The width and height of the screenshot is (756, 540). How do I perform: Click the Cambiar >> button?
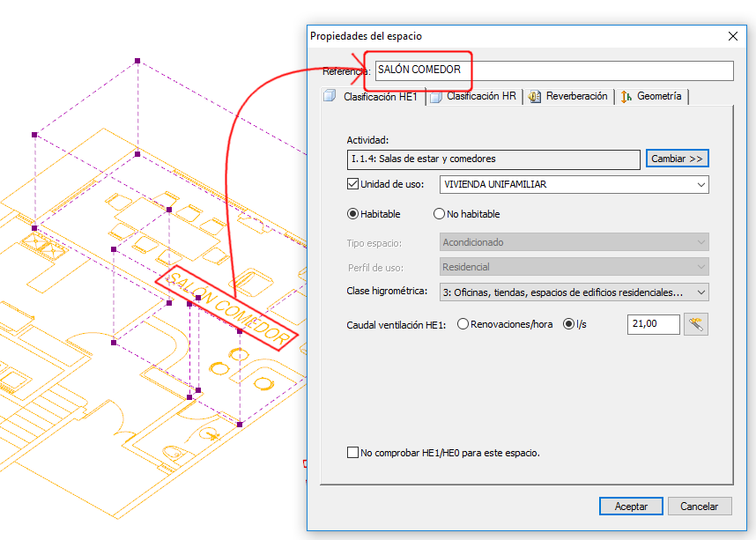click(x=677, y=159)
